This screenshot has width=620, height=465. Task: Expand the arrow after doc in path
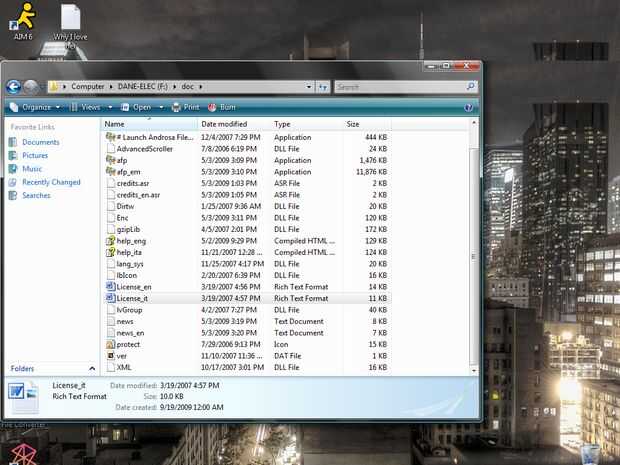pos(200,87)
